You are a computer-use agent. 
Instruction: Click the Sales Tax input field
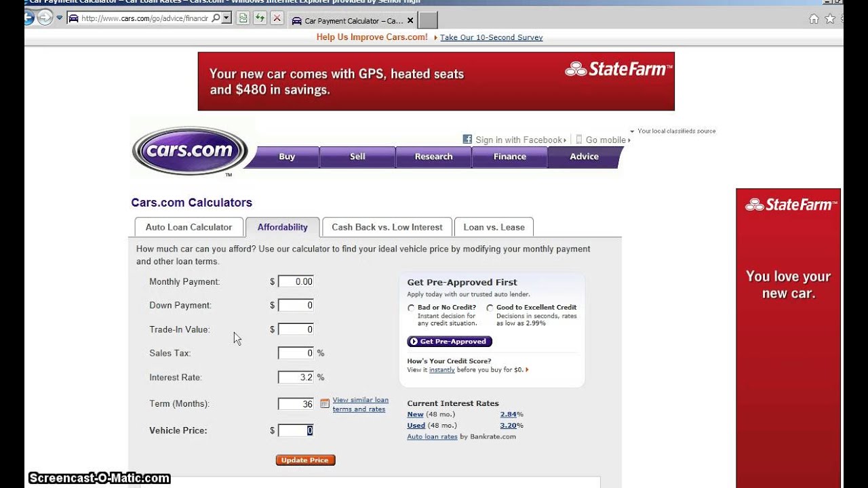[x=296, y=353]
